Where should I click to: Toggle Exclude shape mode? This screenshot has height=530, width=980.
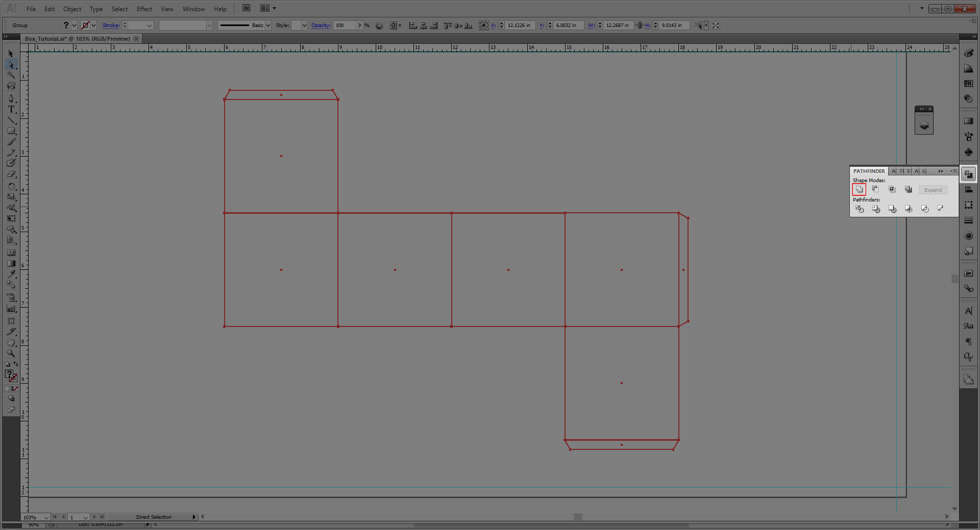[909, 189]
